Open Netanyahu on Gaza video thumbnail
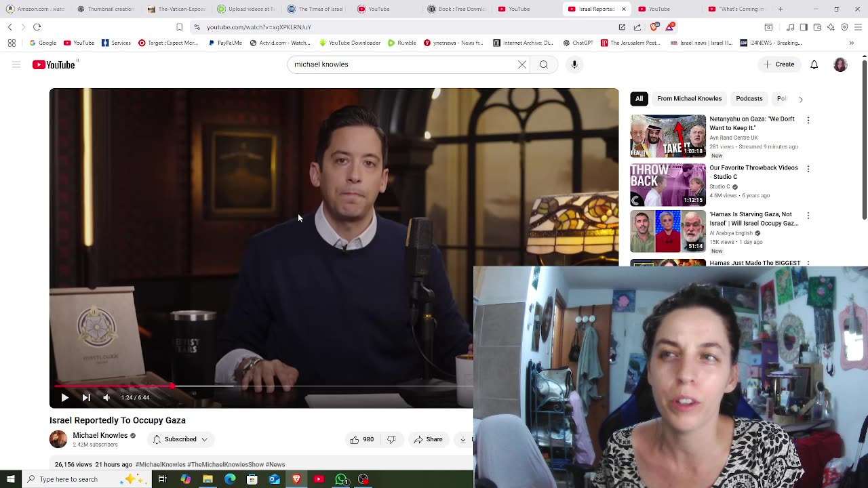The image size is (868, 488). tap(668, 136)
